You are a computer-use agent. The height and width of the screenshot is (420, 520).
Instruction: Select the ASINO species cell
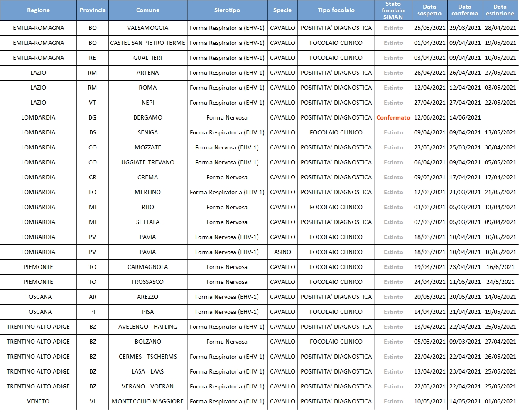pos(282,252)
